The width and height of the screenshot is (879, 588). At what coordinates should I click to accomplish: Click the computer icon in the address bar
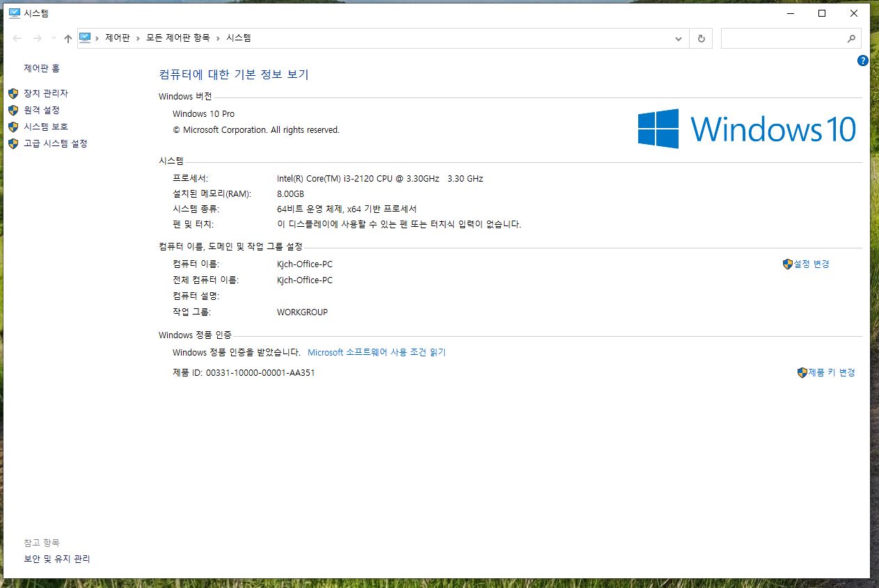click(85, 38)
